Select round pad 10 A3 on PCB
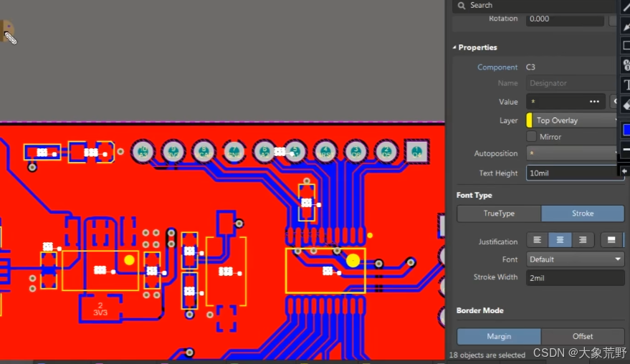The height and width of the screenshot is (364, 630). [143, 152]
